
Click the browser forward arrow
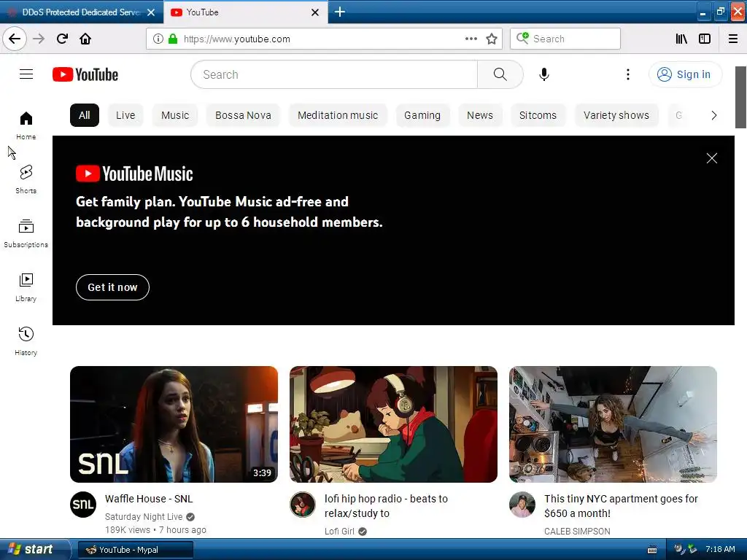(x=39, y=39)
